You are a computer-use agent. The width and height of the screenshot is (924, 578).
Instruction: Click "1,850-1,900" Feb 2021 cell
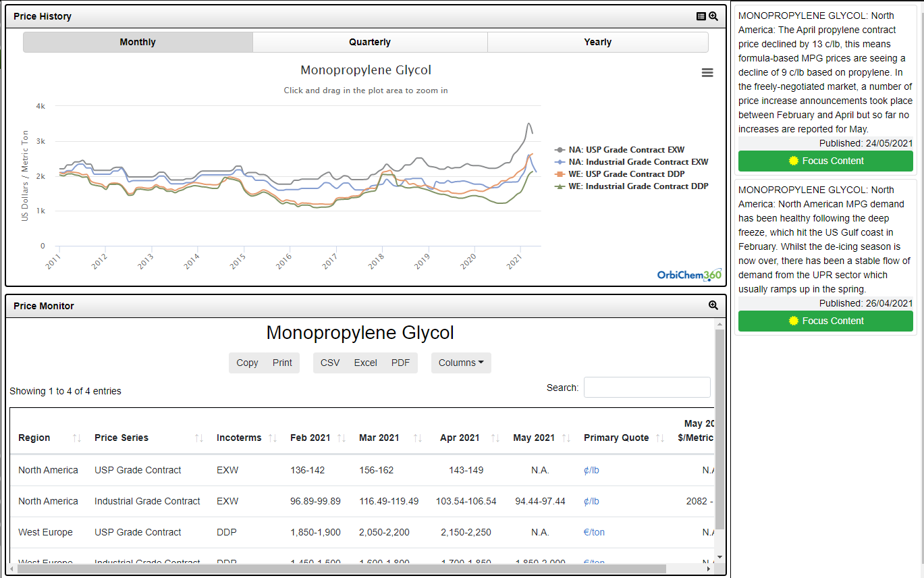coord(316,532)
